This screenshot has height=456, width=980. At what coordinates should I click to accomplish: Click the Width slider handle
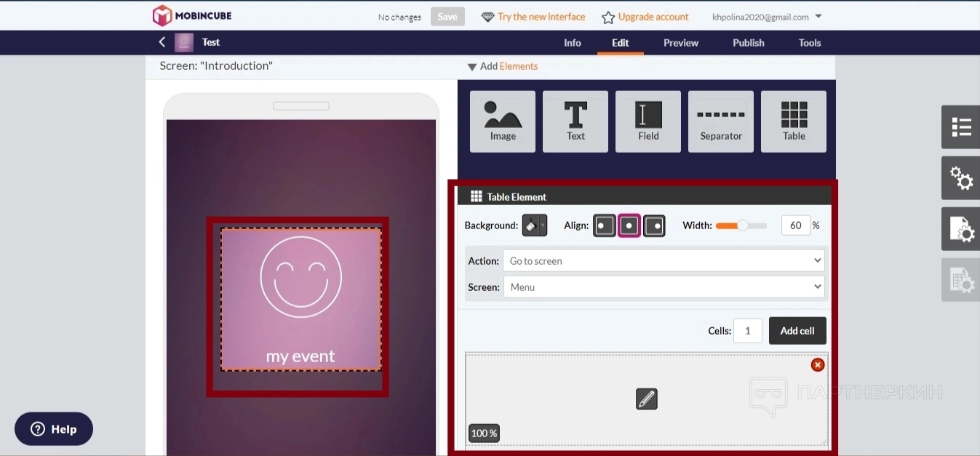click(742, 225)
